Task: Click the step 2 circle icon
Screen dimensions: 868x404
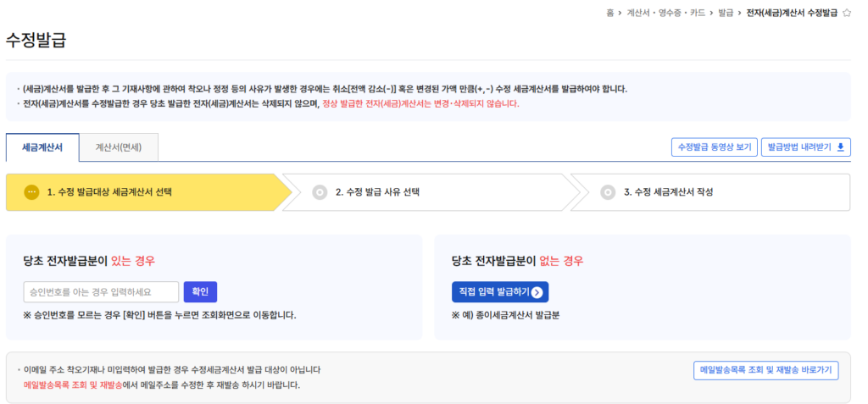Action: 320,192
